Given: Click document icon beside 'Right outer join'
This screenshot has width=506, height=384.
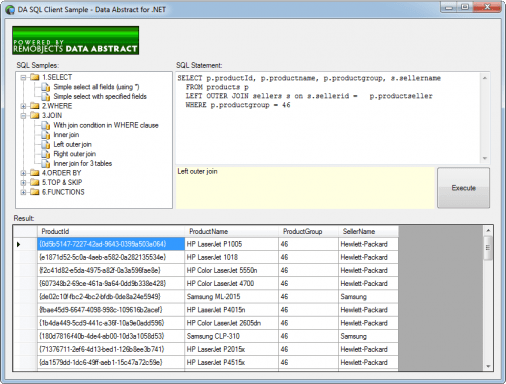Looking at the screenshot, I should (46, 154).
